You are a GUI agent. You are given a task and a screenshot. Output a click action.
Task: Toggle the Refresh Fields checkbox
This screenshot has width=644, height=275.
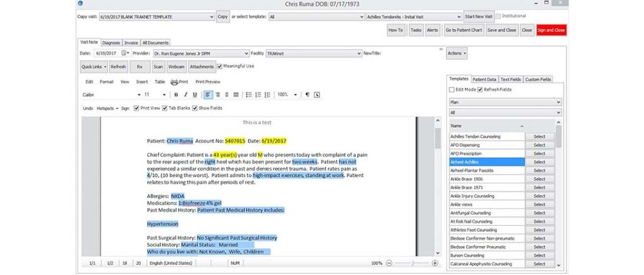(x=480, y=89)
